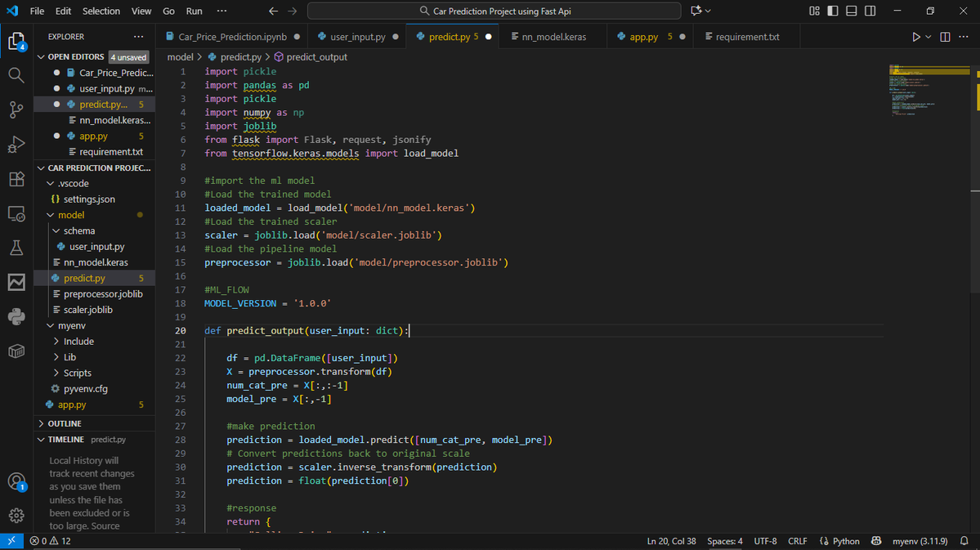Switch to Car_Price_Prediction.ipynb tab
This screenshot has width=980, height=550.
pos(232,37)
